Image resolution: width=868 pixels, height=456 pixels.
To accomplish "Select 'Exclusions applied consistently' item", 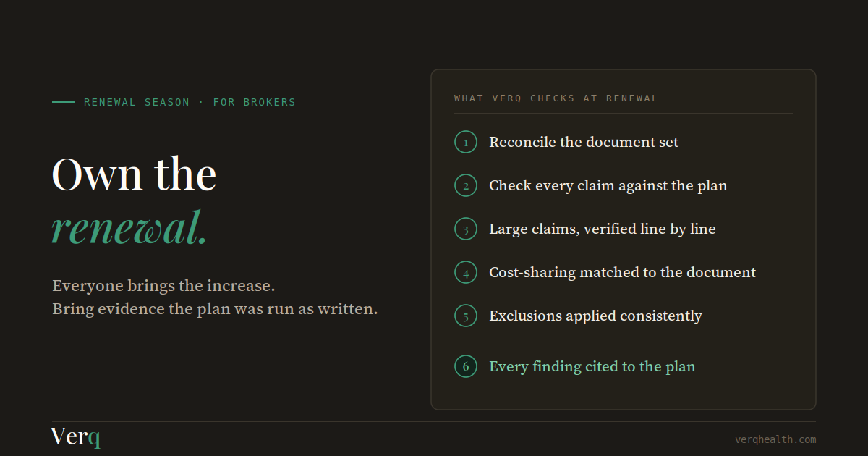I will click(x=595, y=316).
